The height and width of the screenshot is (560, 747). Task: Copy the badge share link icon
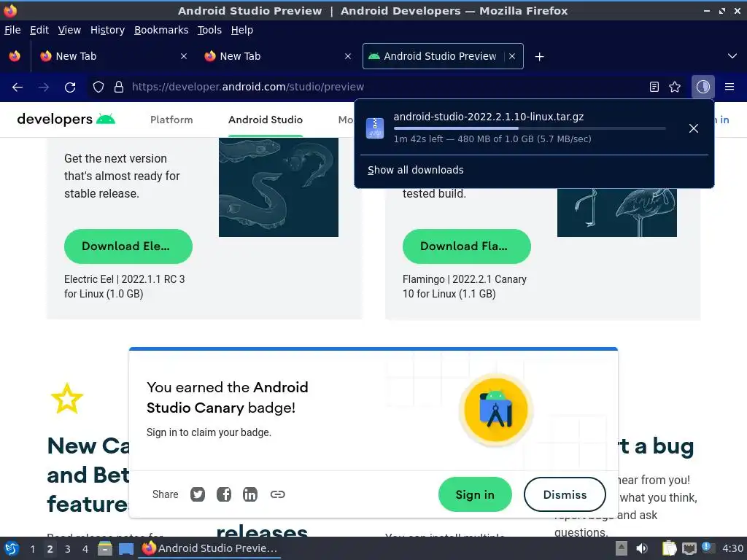pyautogui.click(x=277, y=494)
